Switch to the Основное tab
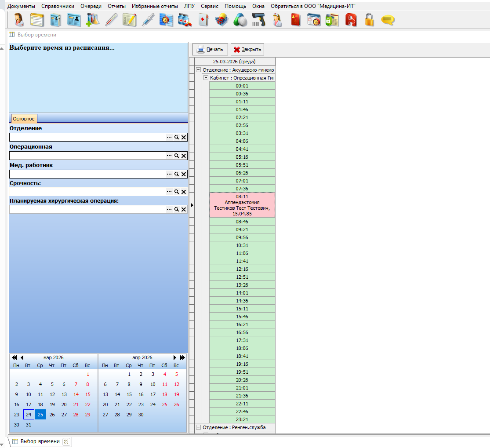This screenshot has height=448, width=490. [x=24, y=119]
